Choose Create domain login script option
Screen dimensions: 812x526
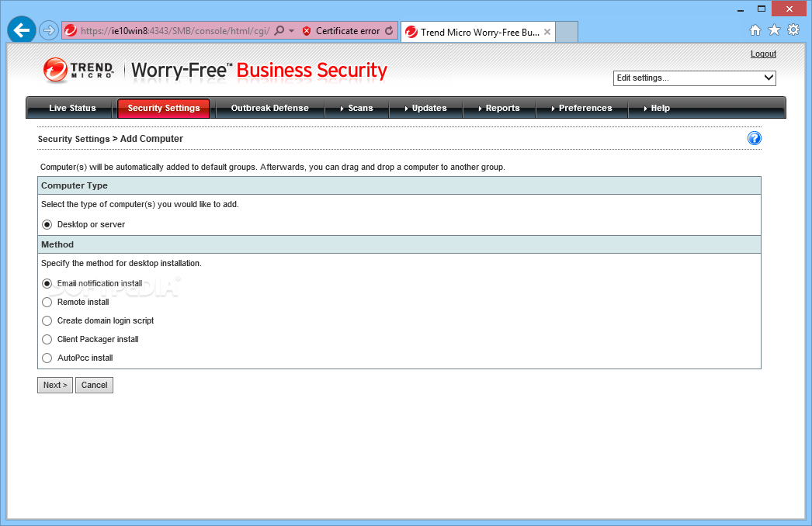click(x=47, y=321)
